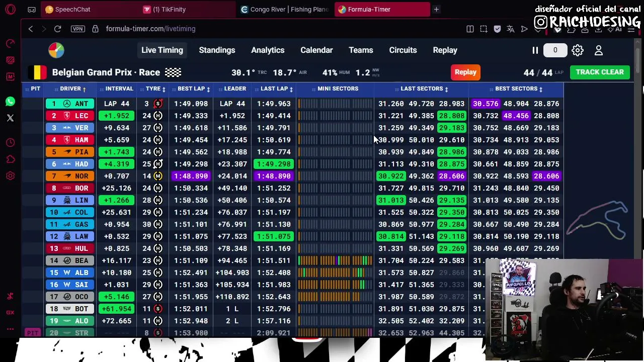Viewport: 644px width, 362px height.
Task: Open the Analytics section
Action: pos(268,50)
